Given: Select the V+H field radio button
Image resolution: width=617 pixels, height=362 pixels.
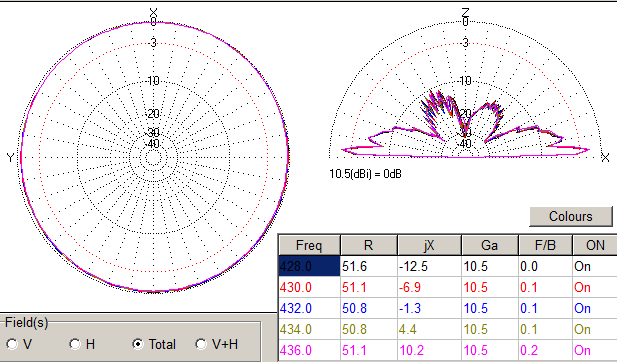Looking at the screenshot, I should click(x=201, y=344).
